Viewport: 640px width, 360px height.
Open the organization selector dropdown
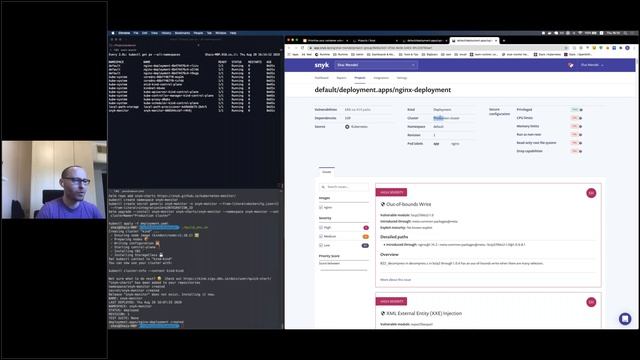pos(376,65)
